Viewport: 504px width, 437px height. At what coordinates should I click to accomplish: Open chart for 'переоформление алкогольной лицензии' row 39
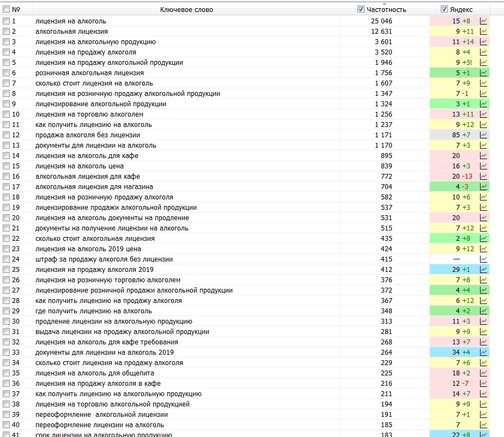pos(483,415)
